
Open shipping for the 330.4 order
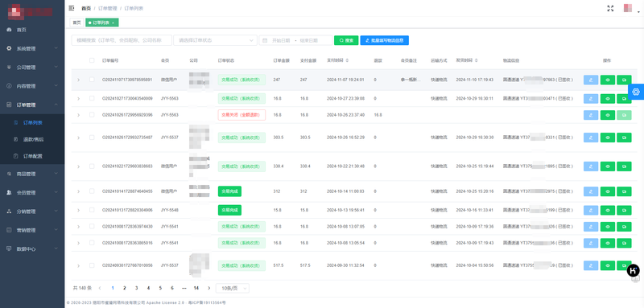[x=624, y=166]
